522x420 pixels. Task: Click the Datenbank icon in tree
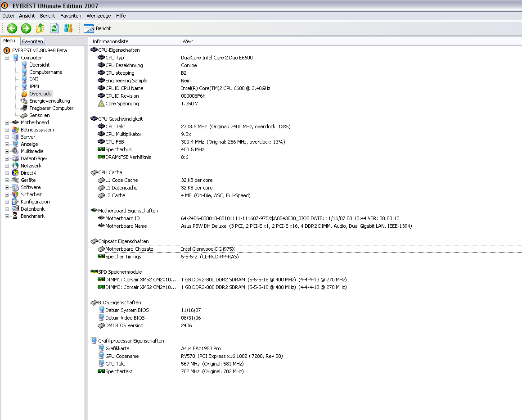click(15, 209)
